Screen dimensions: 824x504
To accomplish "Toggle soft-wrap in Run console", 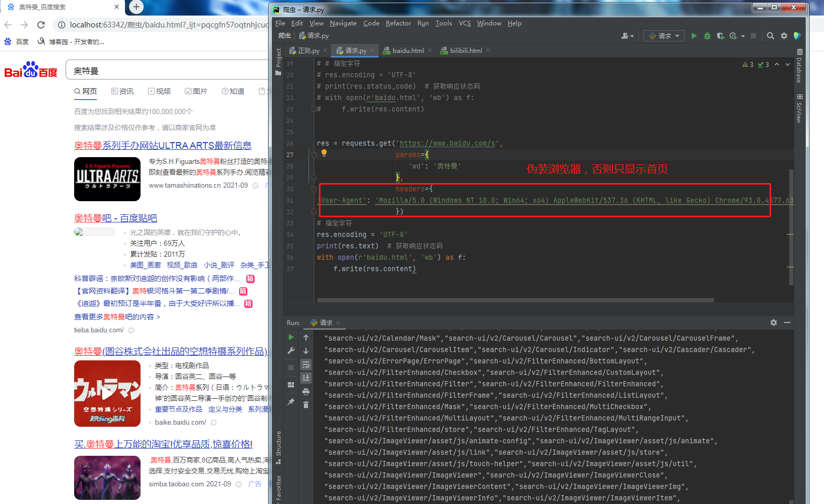I will tap(306, 365).
